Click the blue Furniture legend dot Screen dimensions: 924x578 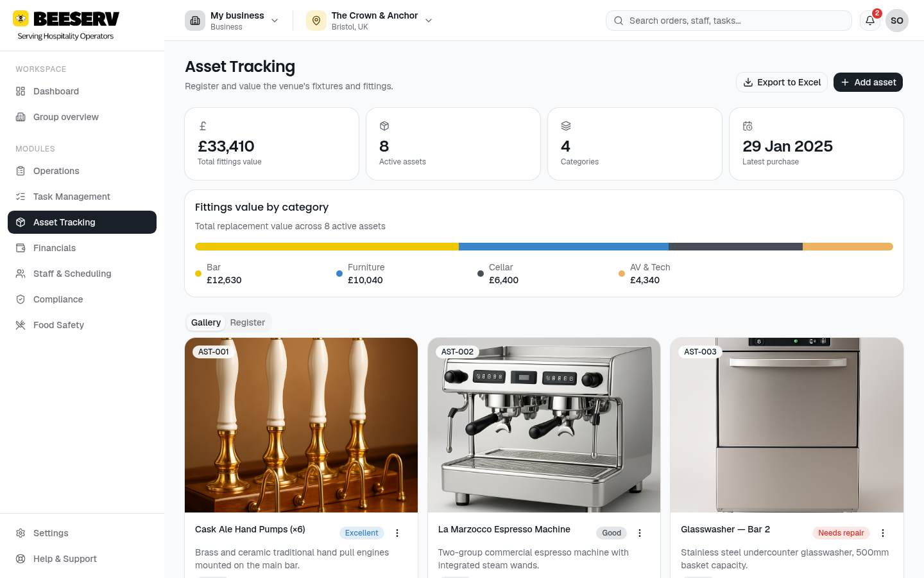coord(339,274)
